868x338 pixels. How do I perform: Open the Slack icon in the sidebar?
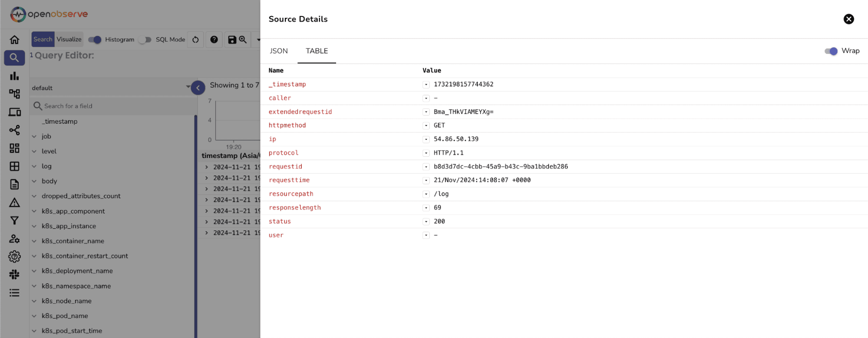coord(14,274)
